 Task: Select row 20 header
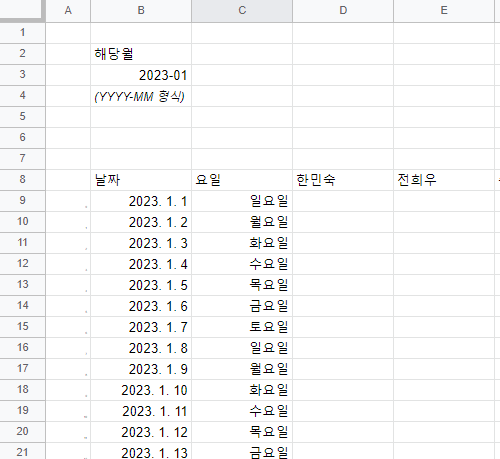(22, 432)
